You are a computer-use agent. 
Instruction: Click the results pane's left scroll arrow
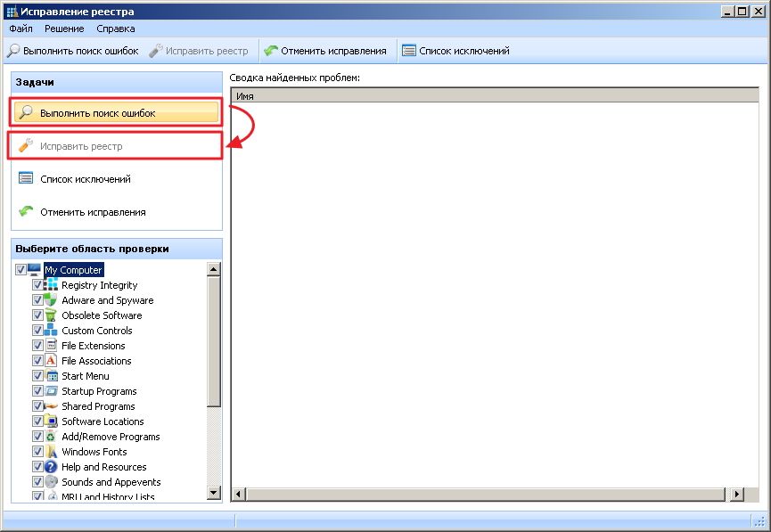pos(239,494)
